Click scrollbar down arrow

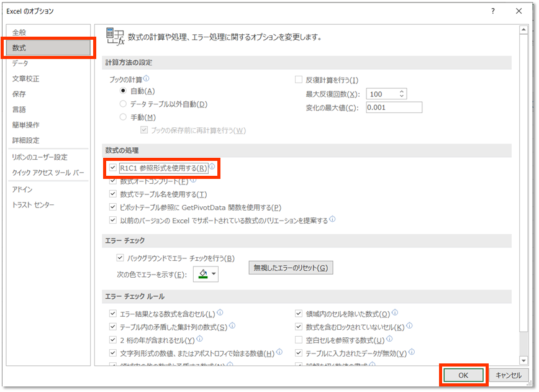tap(523, 360)
